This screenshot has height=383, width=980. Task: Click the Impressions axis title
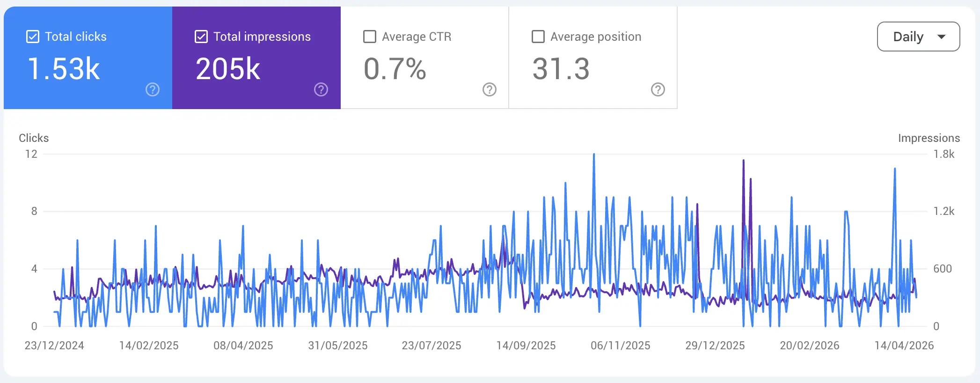[929, 138]
